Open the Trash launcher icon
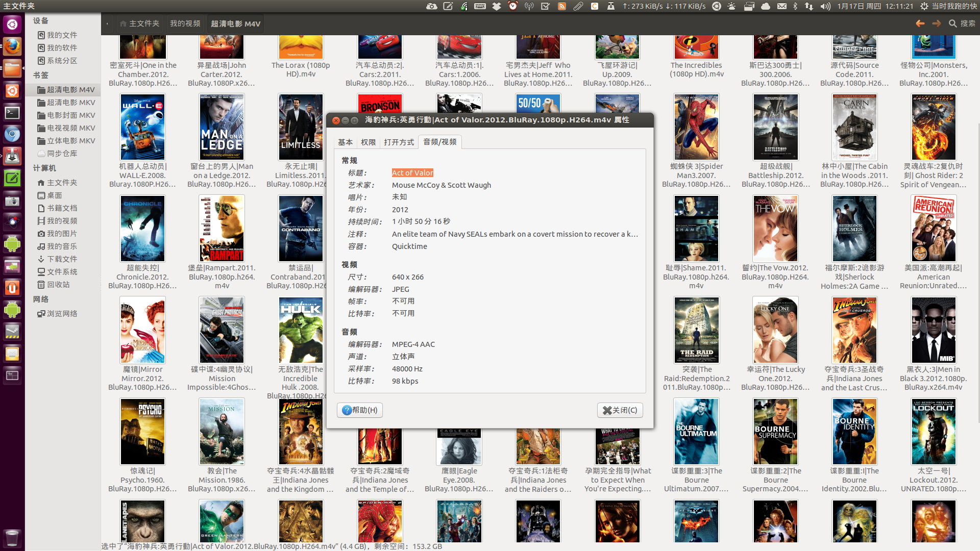980x551 pixels. coord(12,538)
